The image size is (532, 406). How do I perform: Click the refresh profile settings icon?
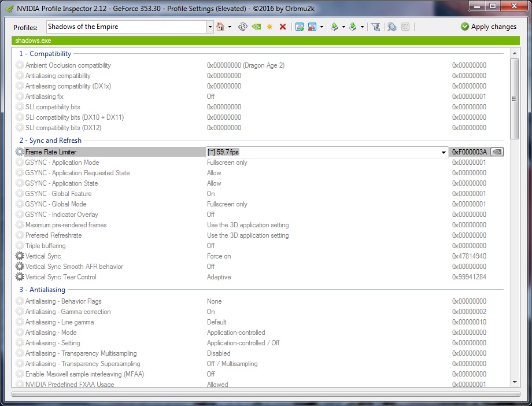click(243, 27)
